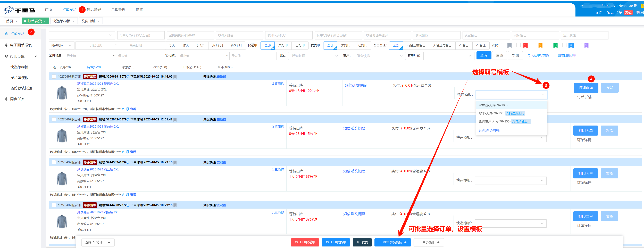Click copy address icon on second order

pyautogui.click(x=127, y=152)
